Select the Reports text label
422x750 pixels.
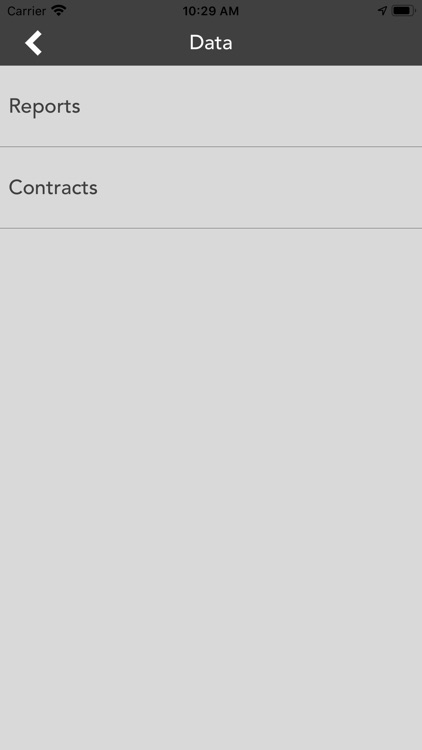click(44, 107)
